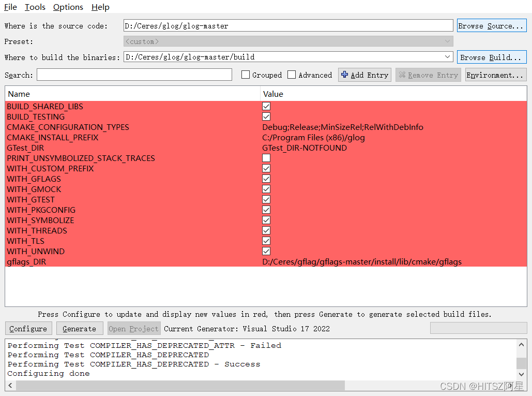This screenshot has height=396, width=532.
Task: Open the Options menu
Action: 68,7
